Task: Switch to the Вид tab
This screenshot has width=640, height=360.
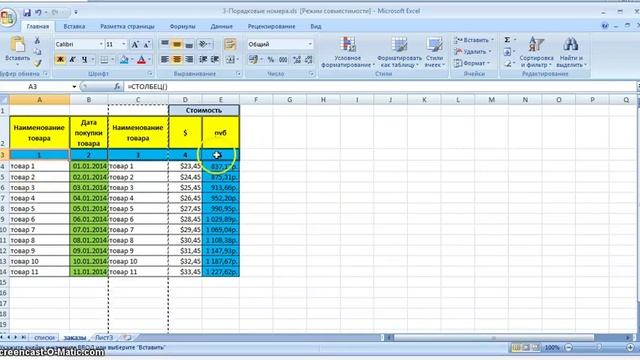Action: coord(316,27)
